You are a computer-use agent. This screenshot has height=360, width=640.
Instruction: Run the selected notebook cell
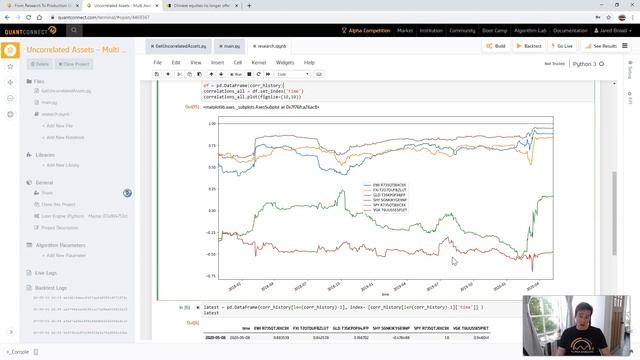(236, 74)
